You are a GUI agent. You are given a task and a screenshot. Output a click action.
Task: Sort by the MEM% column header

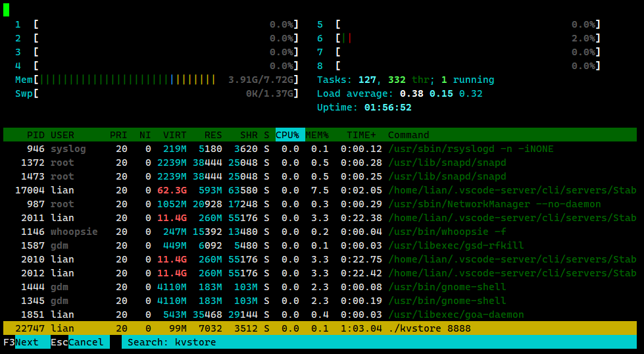316,135
